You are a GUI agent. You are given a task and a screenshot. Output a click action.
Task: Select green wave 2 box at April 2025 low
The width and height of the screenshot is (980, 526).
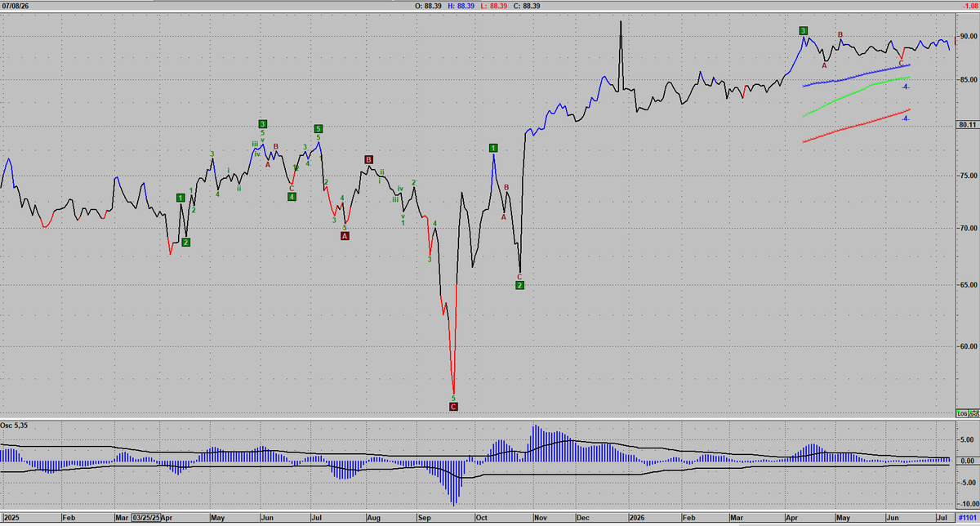(186, 242)
